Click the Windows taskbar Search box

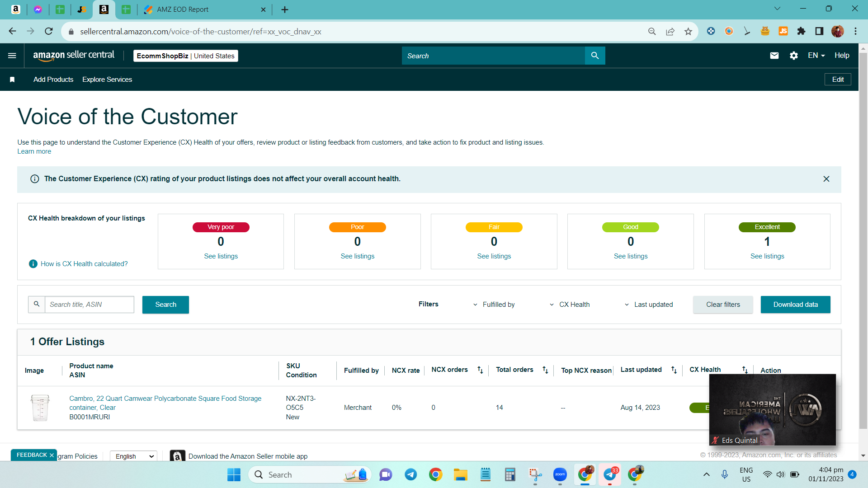coord(310,475)
